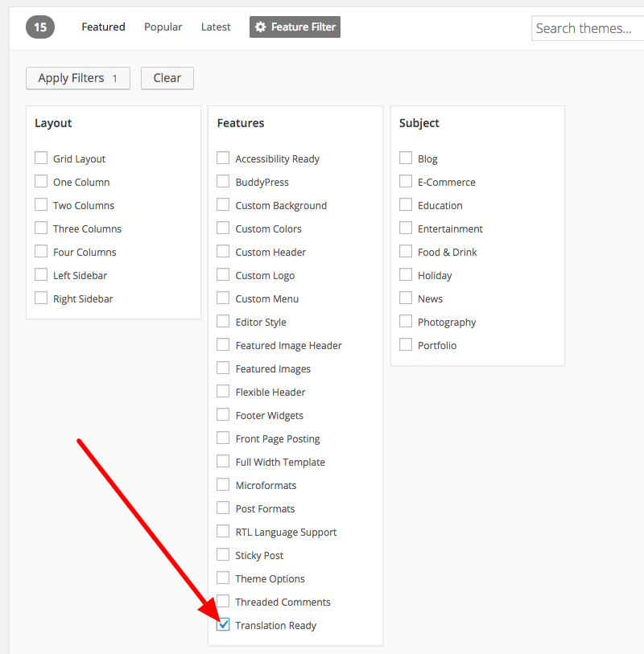
Task: Check the Photography subject checkbox
Action: point(405,322)
